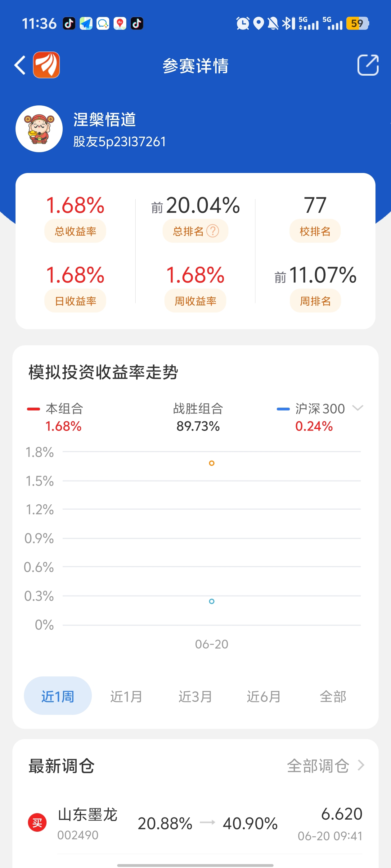Open the 山东墨龙 stock entry

pyautogui.click(x=195, y=823)
